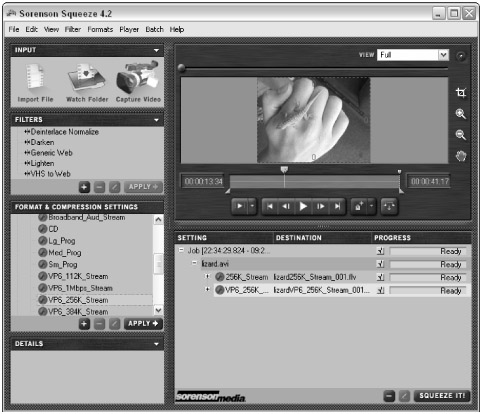Open the Batch menu

(154, 29)
